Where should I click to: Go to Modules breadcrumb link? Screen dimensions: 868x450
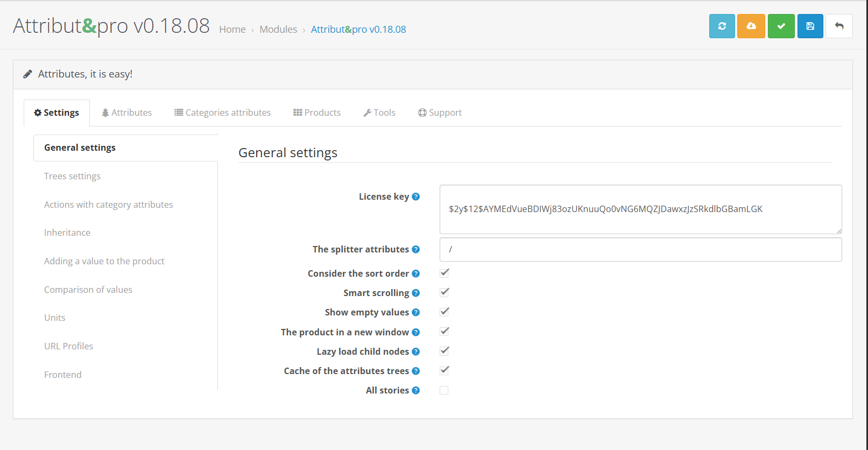[x=278, y=30]
